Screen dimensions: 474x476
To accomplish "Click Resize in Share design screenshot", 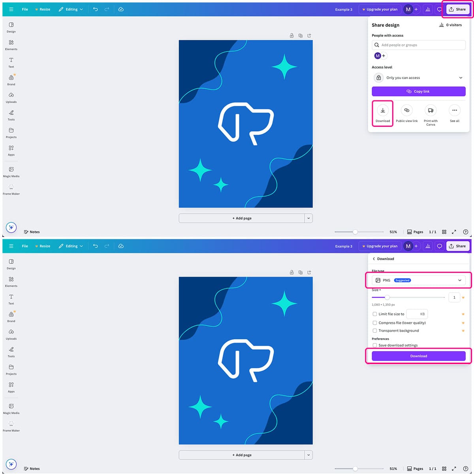I will [x=43, y=9].
